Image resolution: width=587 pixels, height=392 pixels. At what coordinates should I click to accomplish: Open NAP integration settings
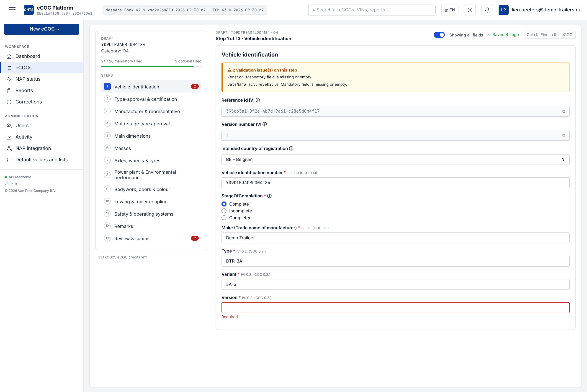pos(42,148)
